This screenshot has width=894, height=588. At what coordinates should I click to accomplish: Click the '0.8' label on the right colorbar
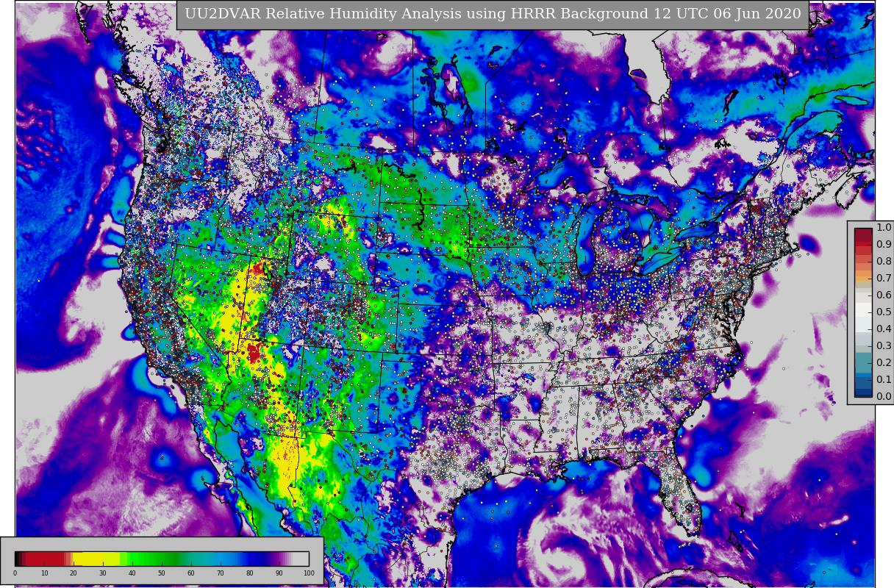[x=884, y=262]
